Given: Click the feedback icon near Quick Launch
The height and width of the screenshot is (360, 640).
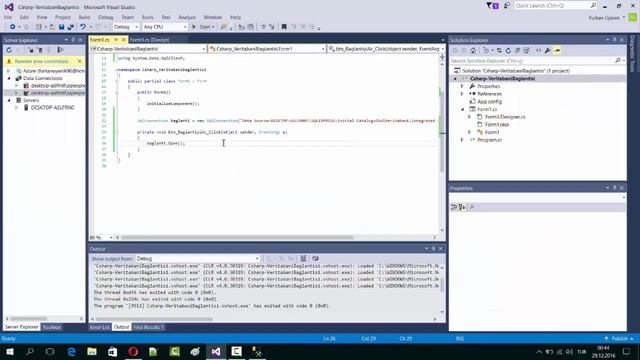Looking at the screenshot, I should pos(507,6).
